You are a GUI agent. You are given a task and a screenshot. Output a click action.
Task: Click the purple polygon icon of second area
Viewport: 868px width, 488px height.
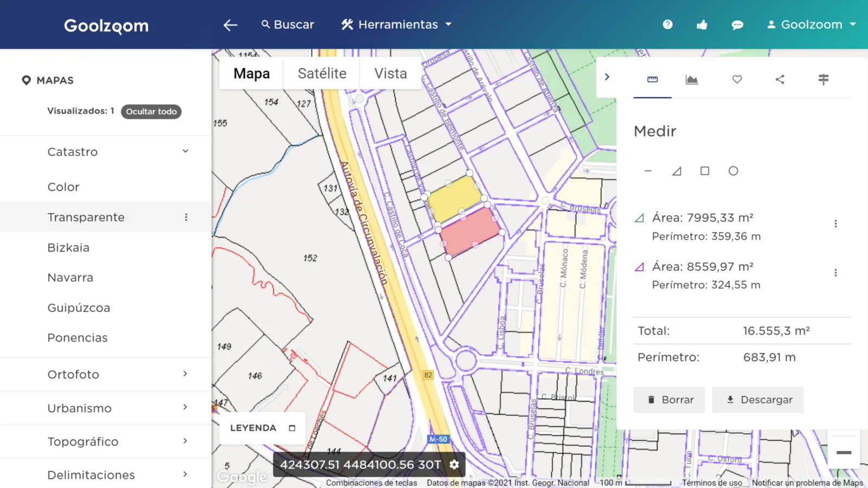click(x=640, y=267)
